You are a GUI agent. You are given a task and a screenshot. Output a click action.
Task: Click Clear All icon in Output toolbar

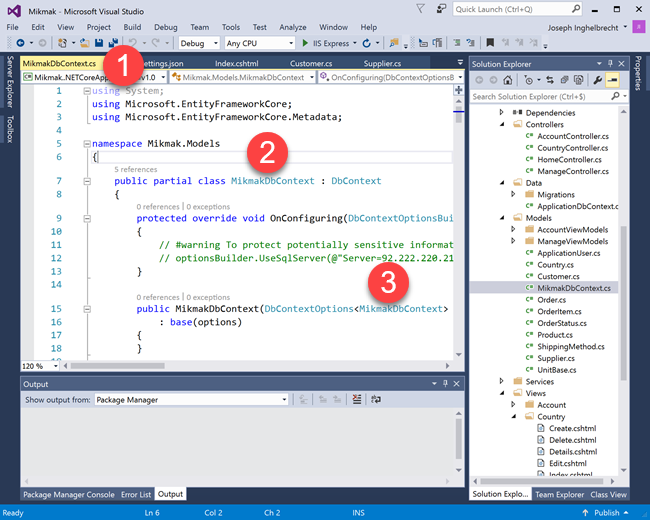(357, 400)
